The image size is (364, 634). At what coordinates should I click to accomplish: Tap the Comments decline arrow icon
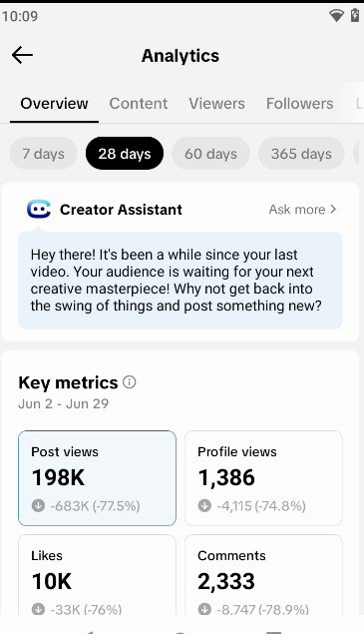(204, 609)
